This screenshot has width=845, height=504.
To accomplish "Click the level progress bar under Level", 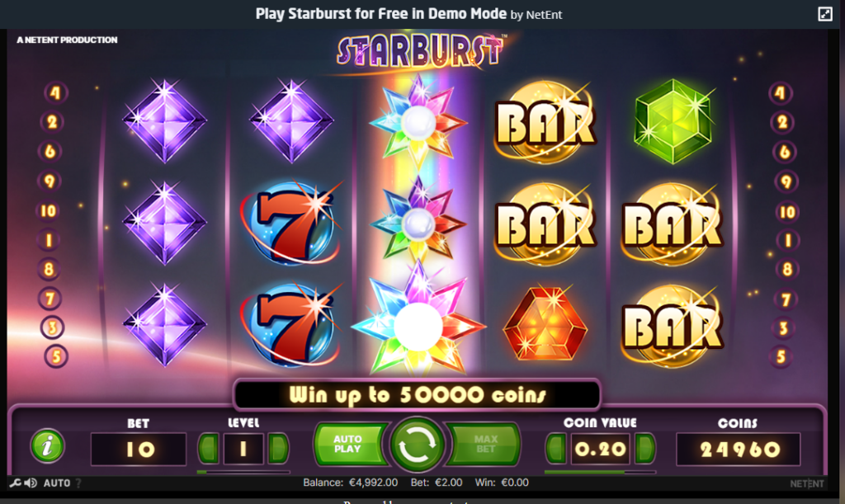I will point(243,472).
